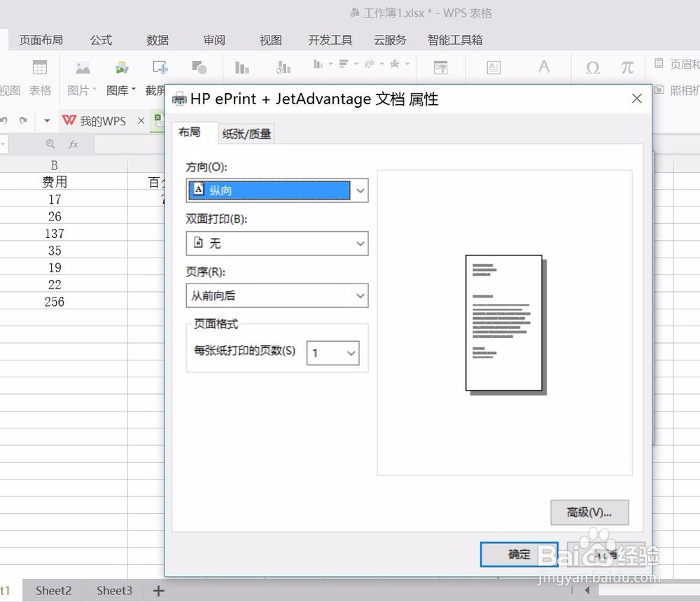The width and height of the screenshot is (700, 602).
Task: Close the 我的WPS tab
Action: 141,120
